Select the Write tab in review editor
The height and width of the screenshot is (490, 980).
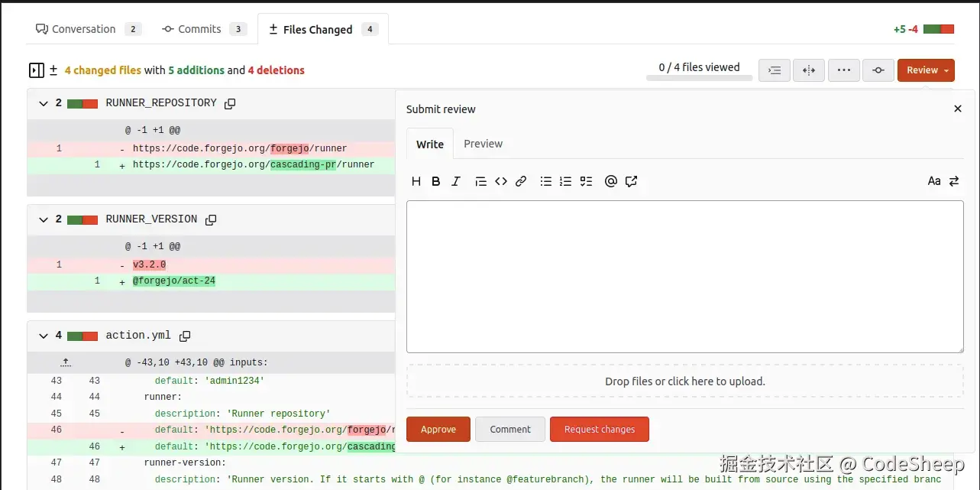(x=430, y=144)
